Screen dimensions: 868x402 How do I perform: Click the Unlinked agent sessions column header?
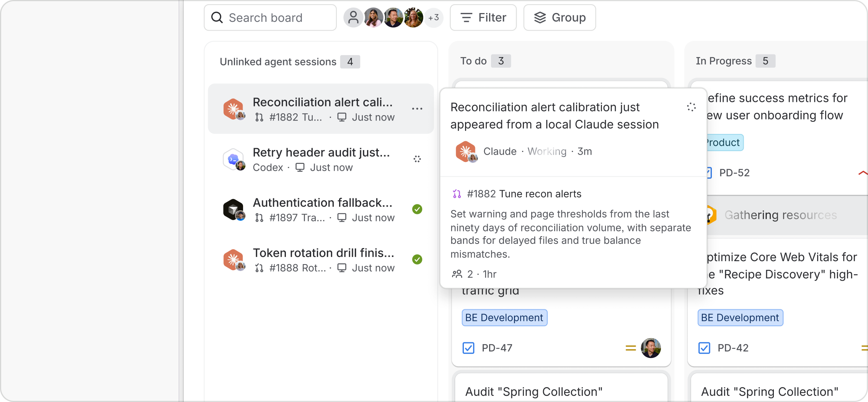point(278,62)
